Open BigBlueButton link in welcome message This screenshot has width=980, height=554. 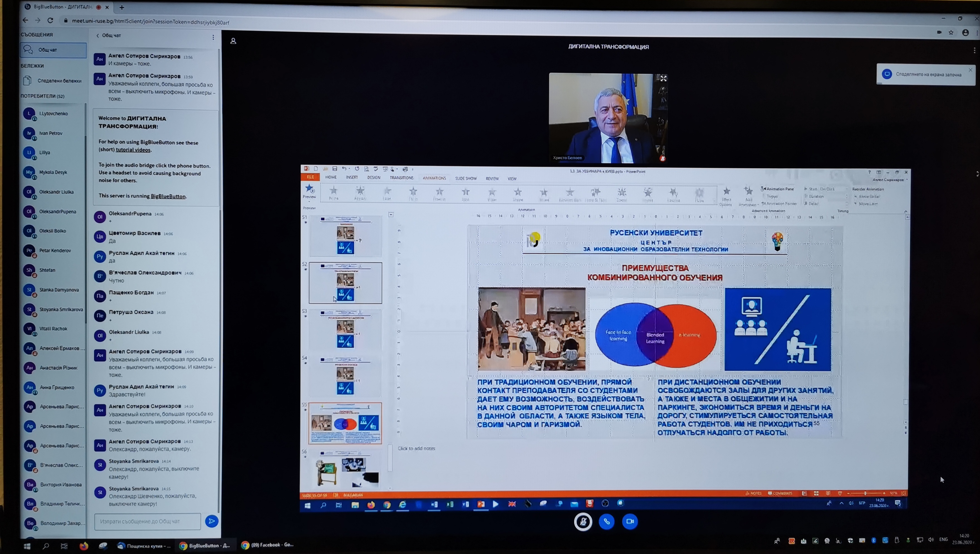tap(168, 196)
